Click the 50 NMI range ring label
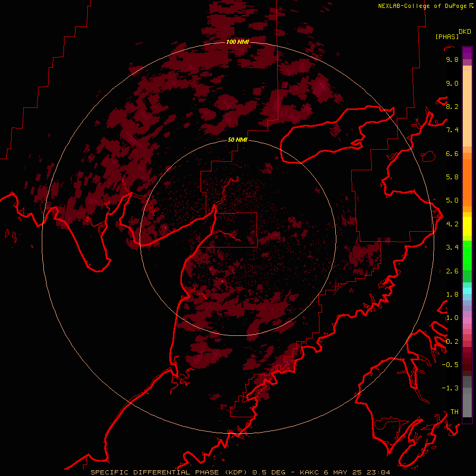Screen dimensions: 476x476 [x=237, y=140]
